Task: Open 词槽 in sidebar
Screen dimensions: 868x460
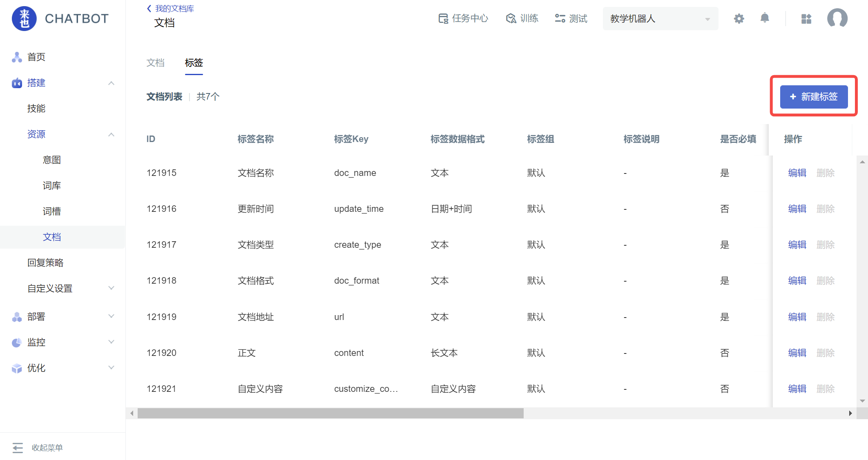Action: 51,211
